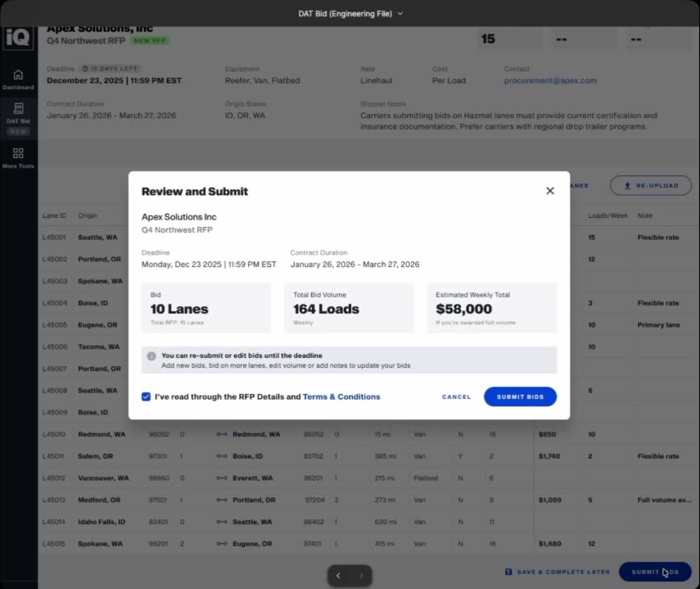700x589 pixels.
Task: Go to the previous page with the left arrow
Action: point(338,576)
